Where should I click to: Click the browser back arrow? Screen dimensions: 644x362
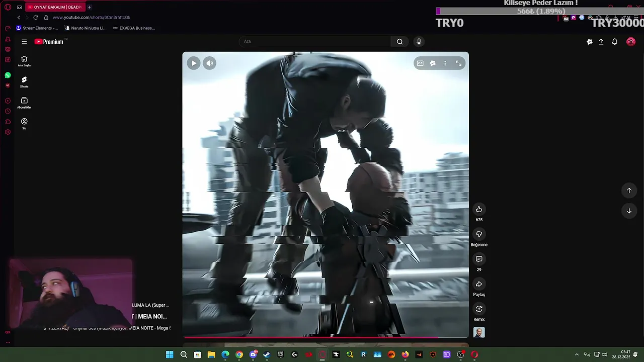coord(19,17)
